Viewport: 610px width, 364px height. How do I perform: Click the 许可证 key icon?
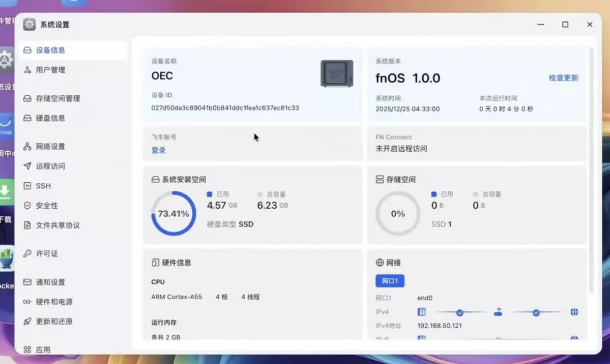point(27,253)
